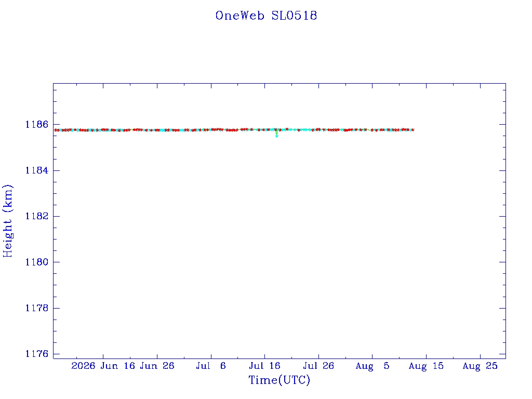Viewport: 532px width, 399px height.
Task: Select the Aug 5 date label
Action: [x=372, y=366]
